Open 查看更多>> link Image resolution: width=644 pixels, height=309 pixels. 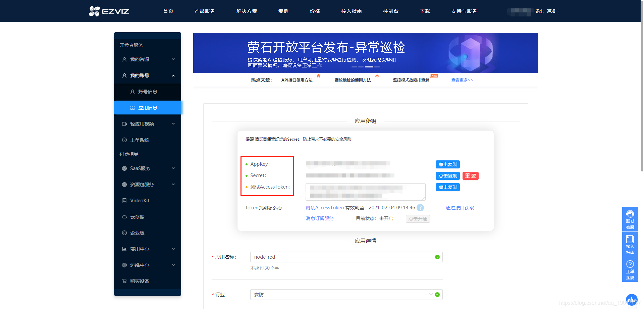462,80
